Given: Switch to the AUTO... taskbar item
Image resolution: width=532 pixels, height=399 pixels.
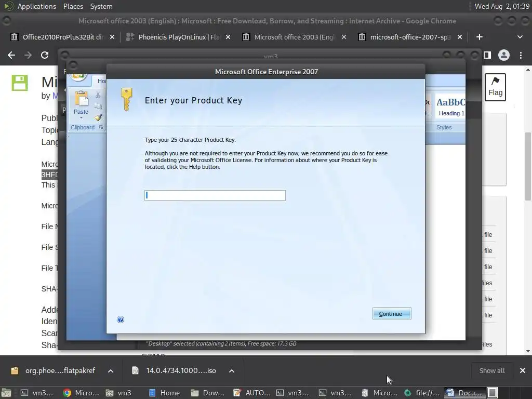Looking at the screenshot, I should click(x=252, y=393).
